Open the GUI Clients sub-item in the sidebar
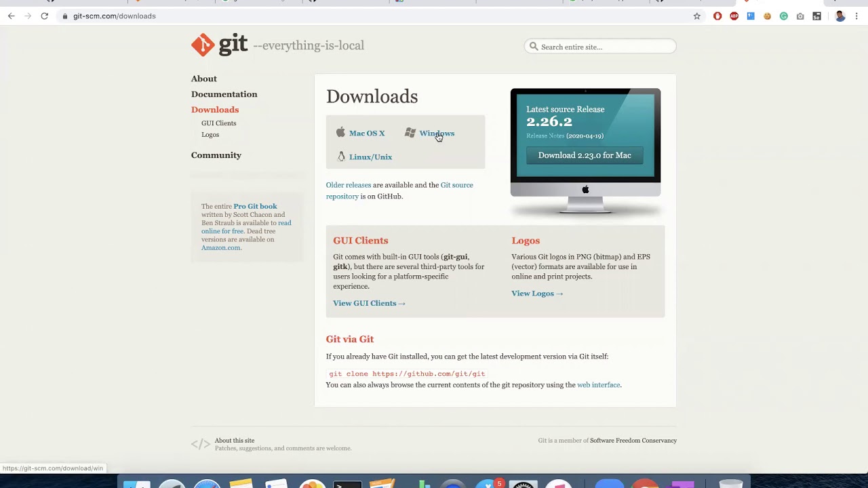Screen dimensions: 868x488 click(x=218, y=123)
